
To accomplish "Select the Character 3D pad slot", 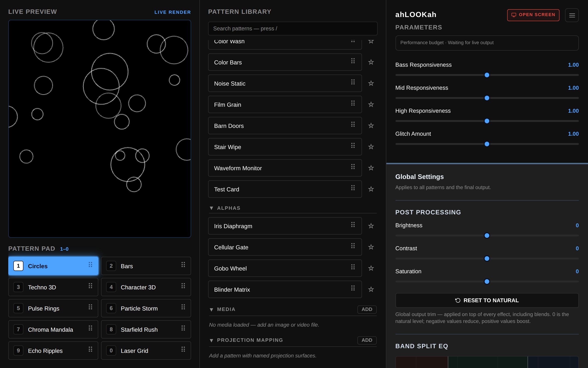I will coord(146,287).
